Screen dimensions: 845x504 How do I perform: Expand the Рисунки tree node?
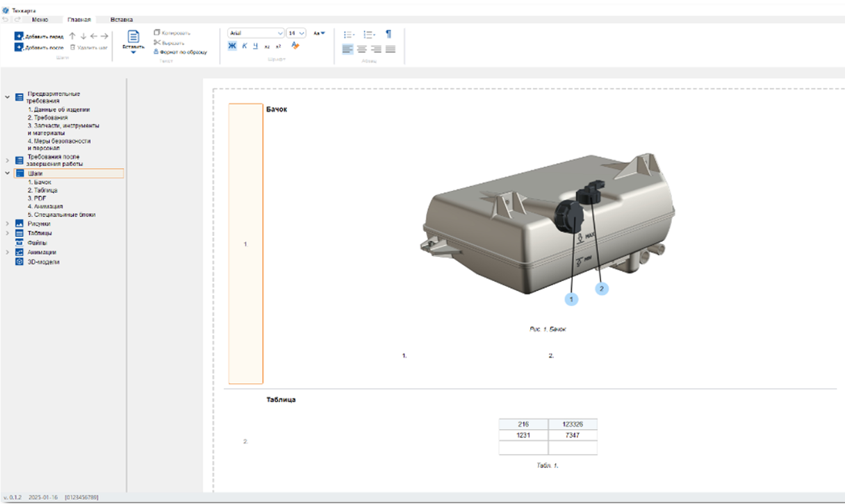click(8, 224)
